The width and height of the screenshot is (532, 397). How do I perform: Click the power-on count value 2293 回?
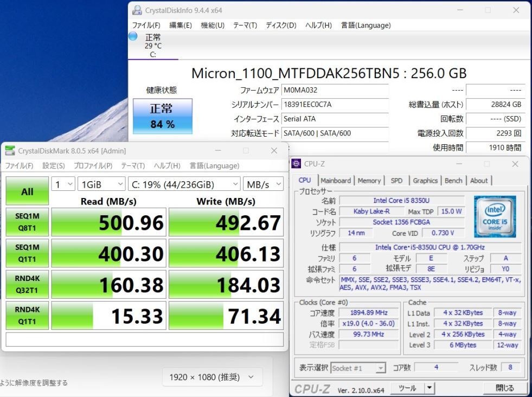495,133
